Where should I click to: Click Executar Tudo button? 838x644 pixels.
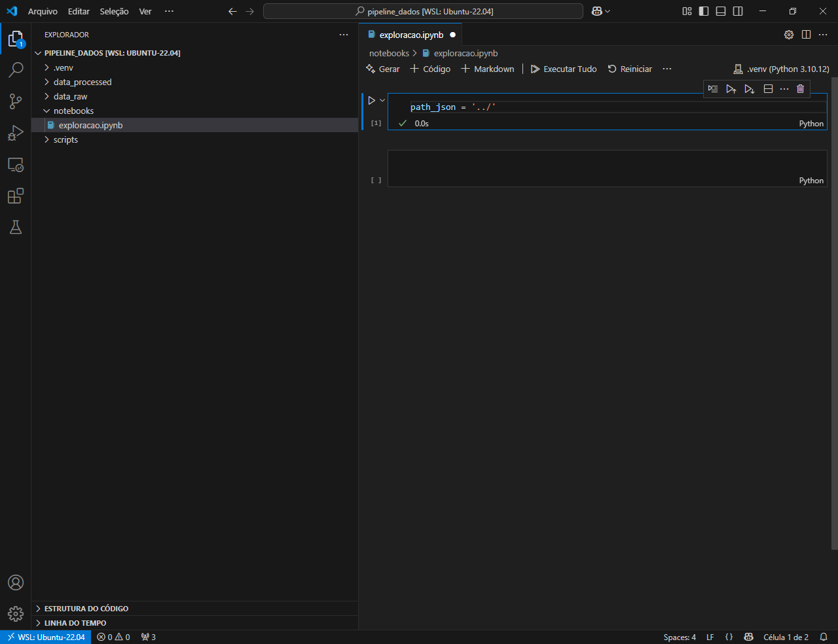pyautogui.click(x=564, y=69)
